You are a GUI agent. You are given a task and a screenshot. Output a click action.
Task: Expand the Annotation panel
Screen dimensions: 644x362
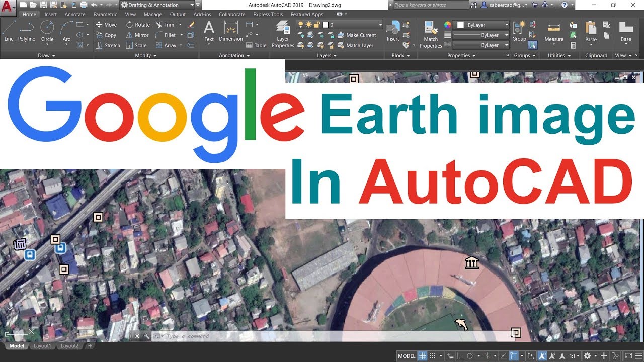point(234,56)
